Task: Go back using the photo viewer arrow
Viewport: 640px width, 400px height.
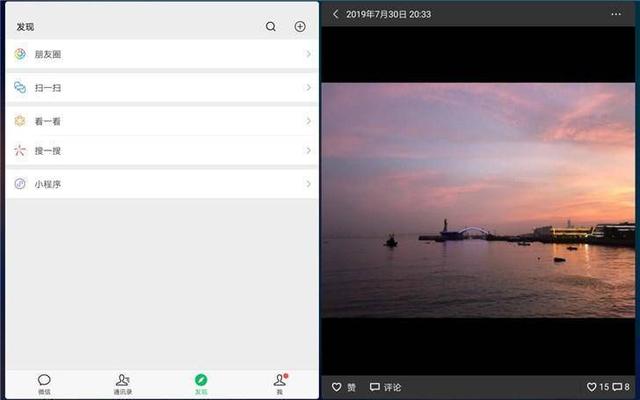Action: [336, 14]
